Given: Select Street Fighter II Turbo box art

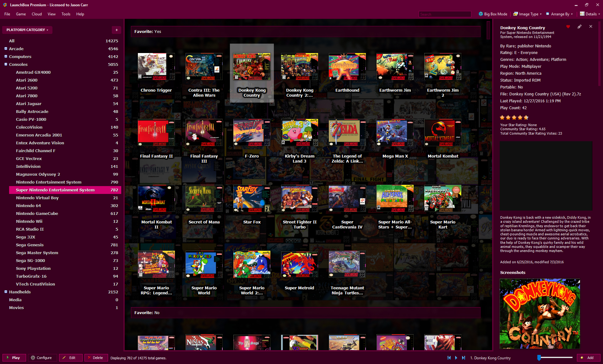Looking at the screenshot, I should pyautogui.click(x=299, y=198).
